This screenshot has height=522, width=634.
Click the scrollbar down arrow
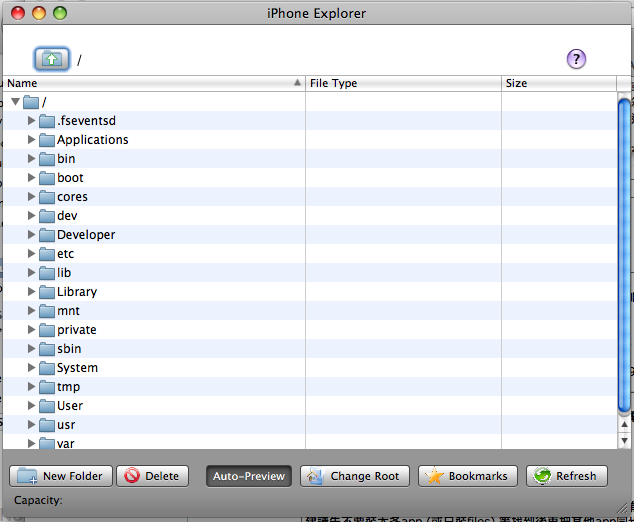click(624, 440)
